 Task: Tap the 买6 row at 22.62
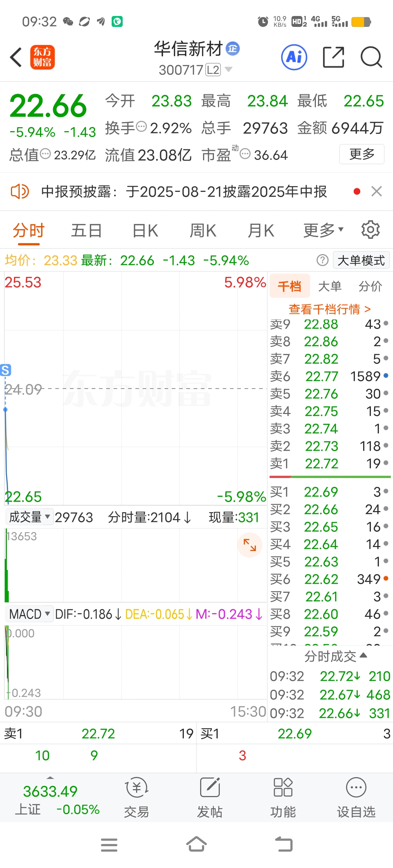pos(330,579)
